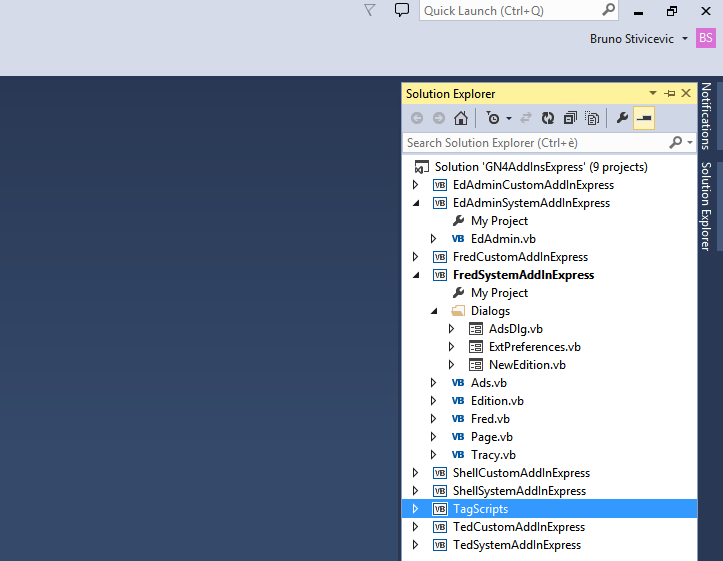Open the vertical Solution Explorer side tab

tap(706, 206)
